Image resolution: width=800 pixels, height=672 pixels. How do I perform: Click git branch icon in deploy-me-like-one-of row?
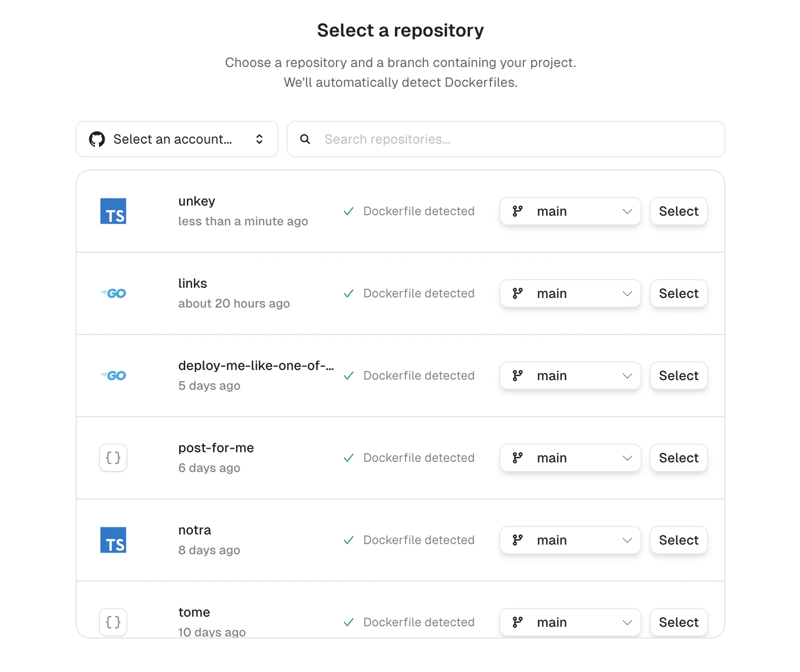point(518,376)
